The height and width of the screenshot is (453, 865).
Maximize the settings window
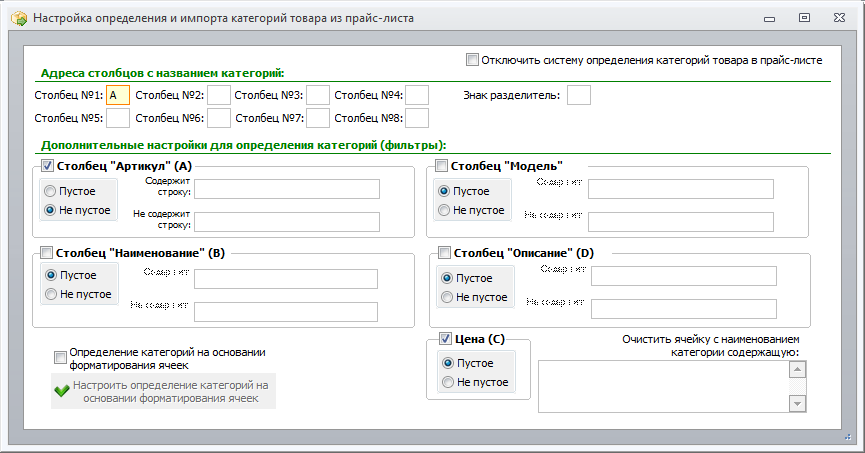(804, 18)
